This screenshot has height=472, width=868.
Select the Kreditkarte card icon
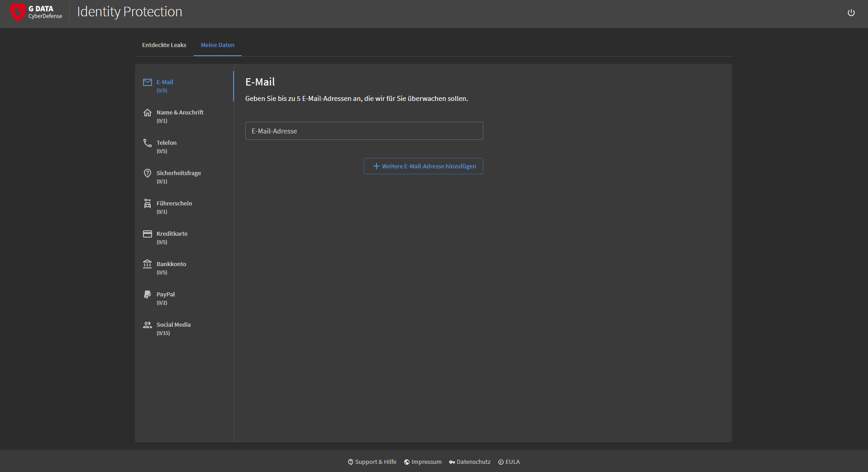pos(147,234)
